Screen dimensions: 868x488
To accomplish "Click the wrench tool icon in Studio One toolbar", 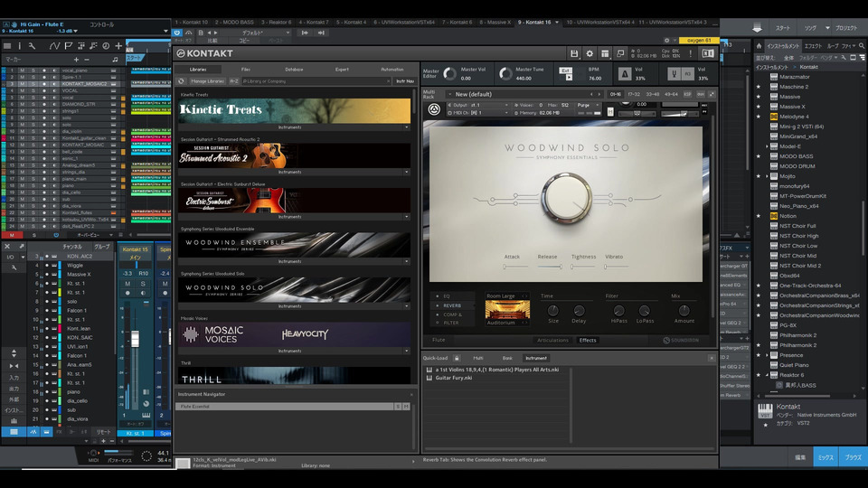I will click(33, 46).
